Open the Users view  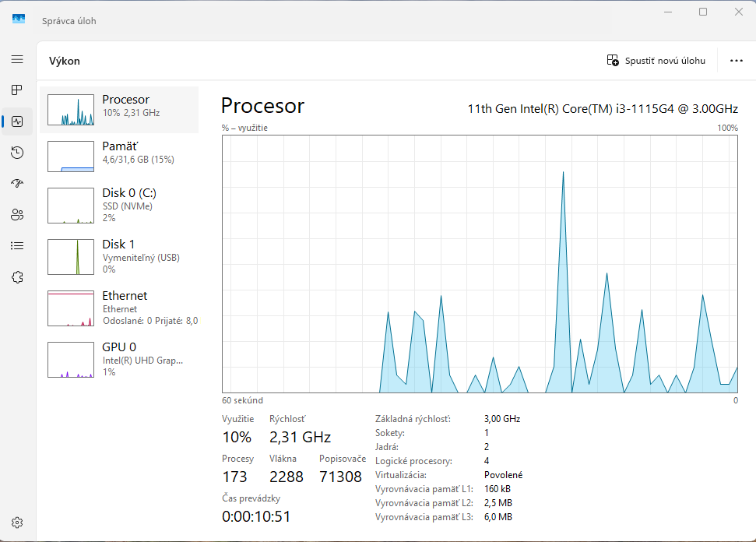[16, 214]
